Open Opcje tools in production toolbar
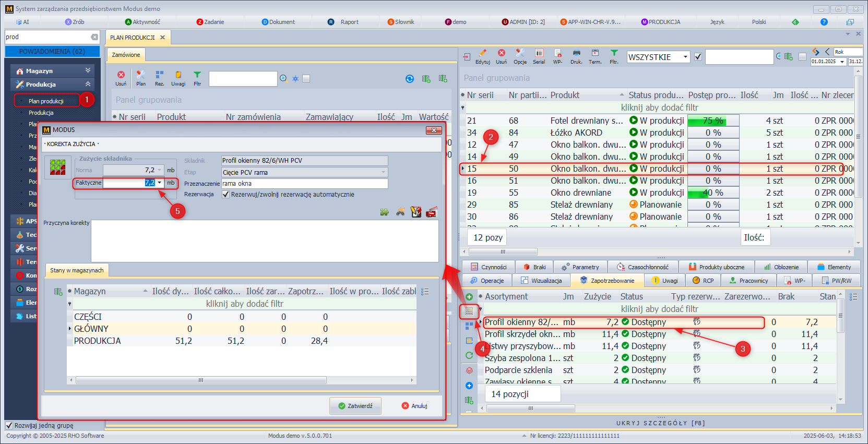Screen dimensions: 868x444 pyautogui.click(x=520, y=53)
